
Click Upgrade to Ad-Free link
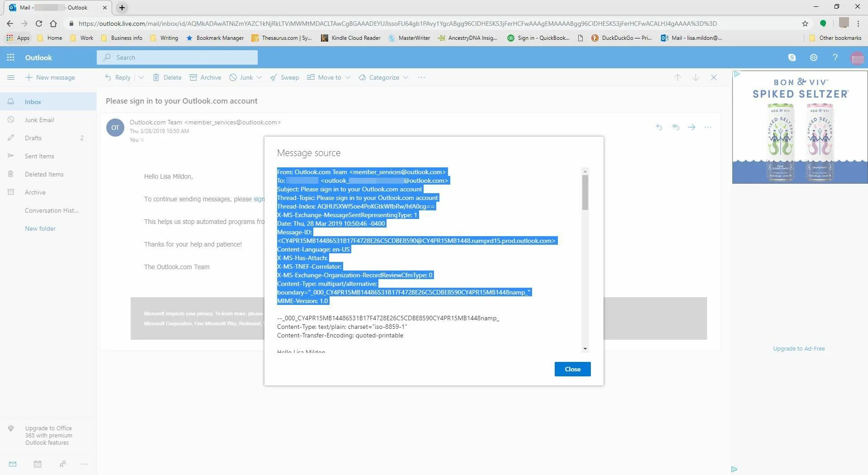pyautogui.click(x=799, y=349)
